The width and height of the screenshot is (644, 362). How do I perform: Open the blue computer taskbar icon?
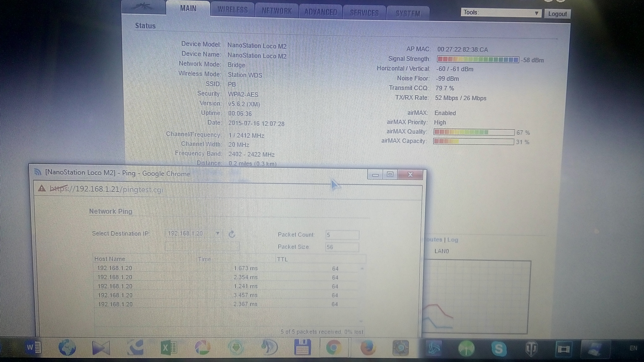(x=595, y=349)
